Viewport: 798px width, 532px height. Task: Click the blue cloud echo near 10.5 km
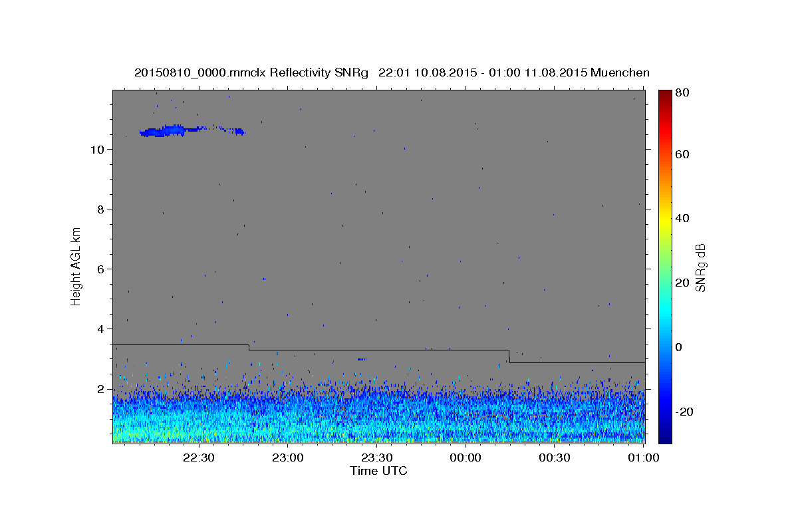(192, 130)
